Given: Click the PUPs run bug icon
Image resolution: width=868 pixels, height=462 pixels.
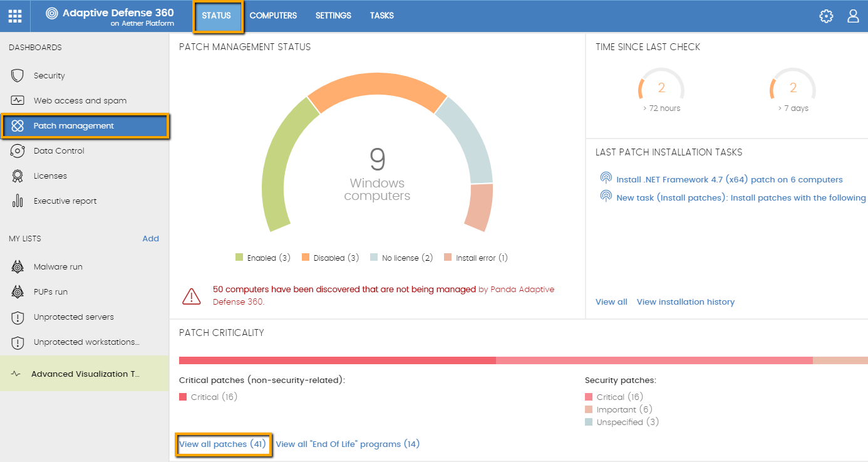Looking at the screenshot, I should [x=18, y=292].
